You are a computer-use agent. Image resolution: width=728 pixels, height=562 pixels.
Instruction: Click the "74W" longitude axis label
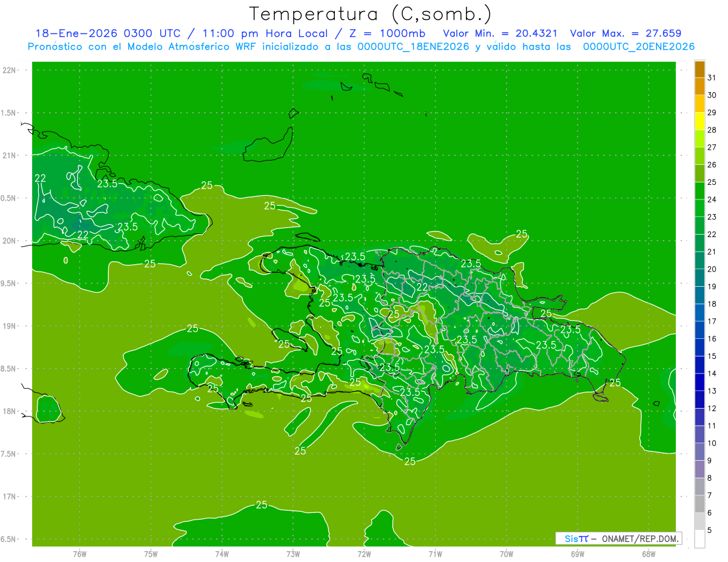[222, 554]
